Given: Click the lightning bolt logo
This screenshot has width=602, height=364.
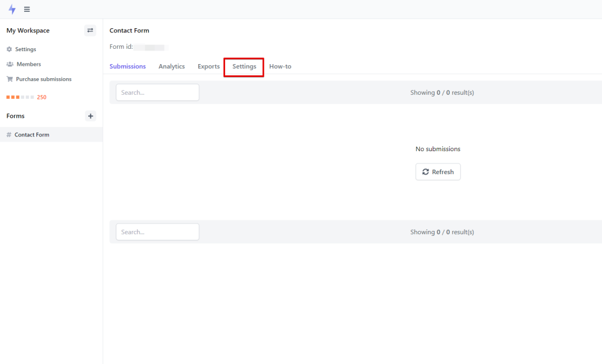Looking at the screenshot, I should click(12, 9).
